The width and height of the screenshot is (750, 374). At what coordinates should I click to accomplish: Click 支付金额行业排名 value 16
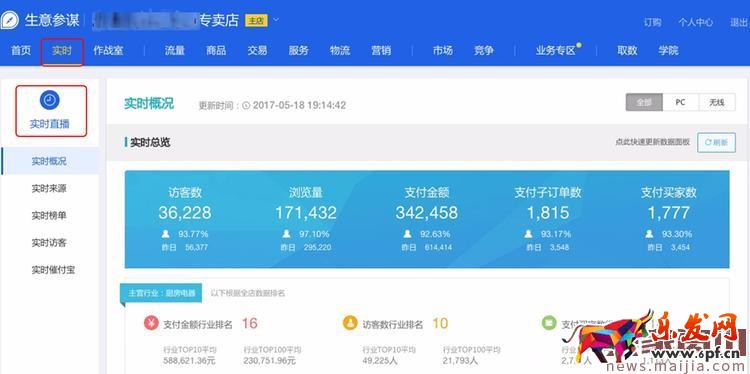coord(250,323)
